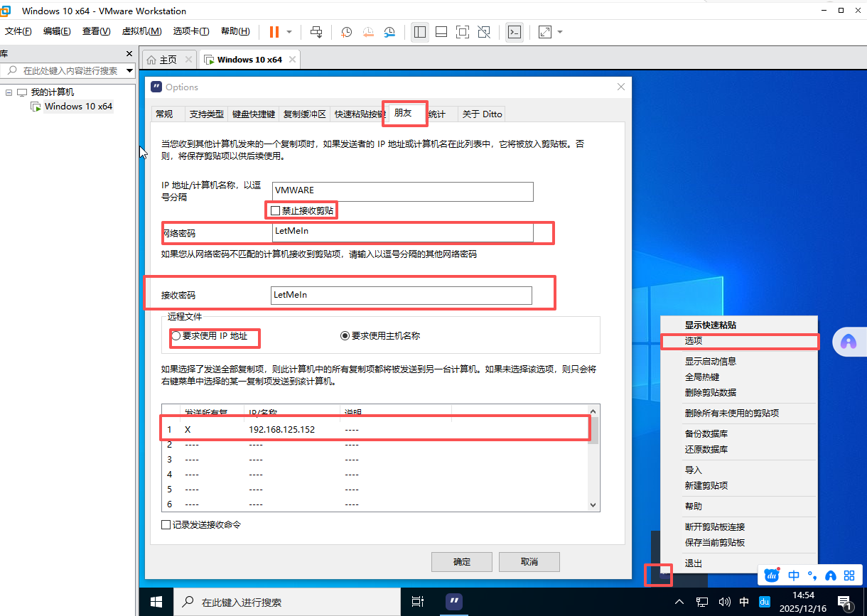Open Task View on the guest taskbar
The height and width of the screenshot is (616, 867).
(x=418, y=602)
